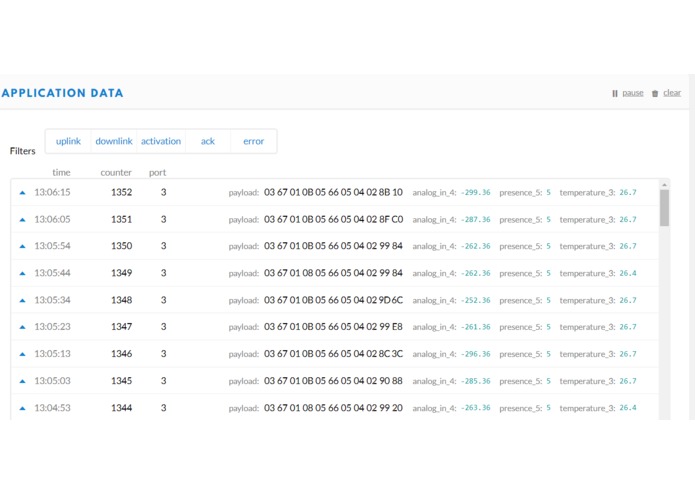Click analog_in_4 value -252.36
Screen dimensions: 695x494
tap(476, 300)
